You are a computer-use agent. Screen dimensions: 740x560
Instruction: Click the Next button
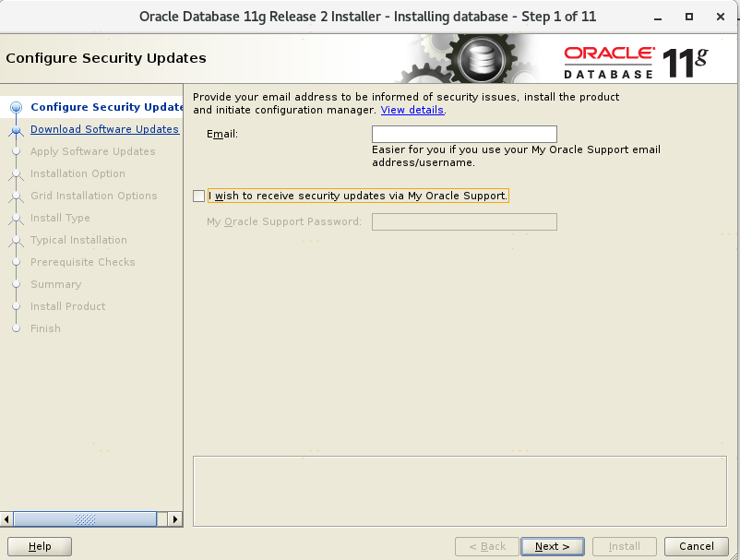tap(552, 546)
